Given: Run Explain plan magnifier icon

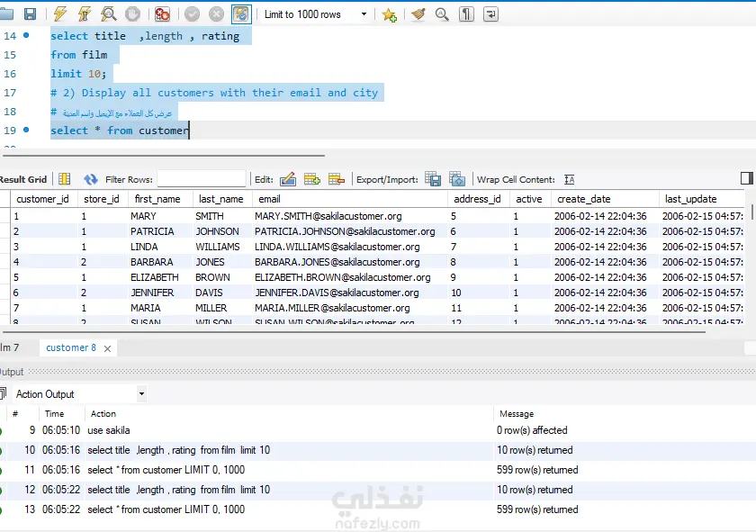Looking at the screenshot, I should [108, 14].
